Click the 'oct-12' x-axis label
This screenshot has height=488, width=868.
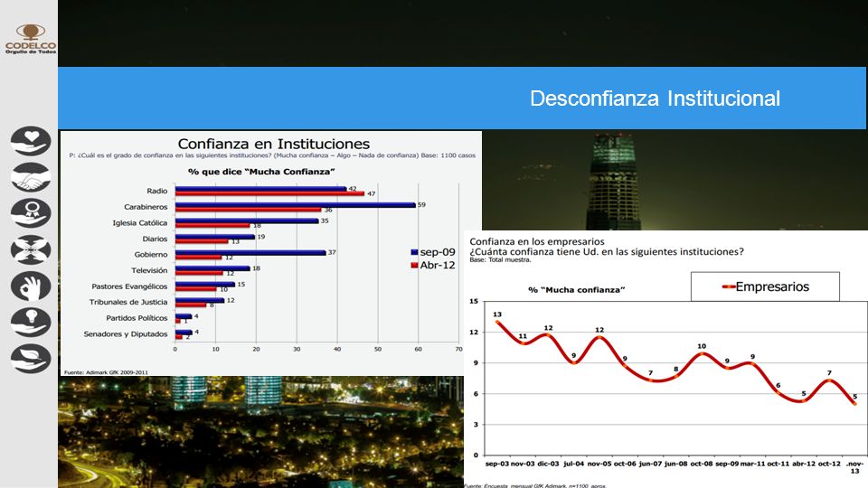coord(829,464)
